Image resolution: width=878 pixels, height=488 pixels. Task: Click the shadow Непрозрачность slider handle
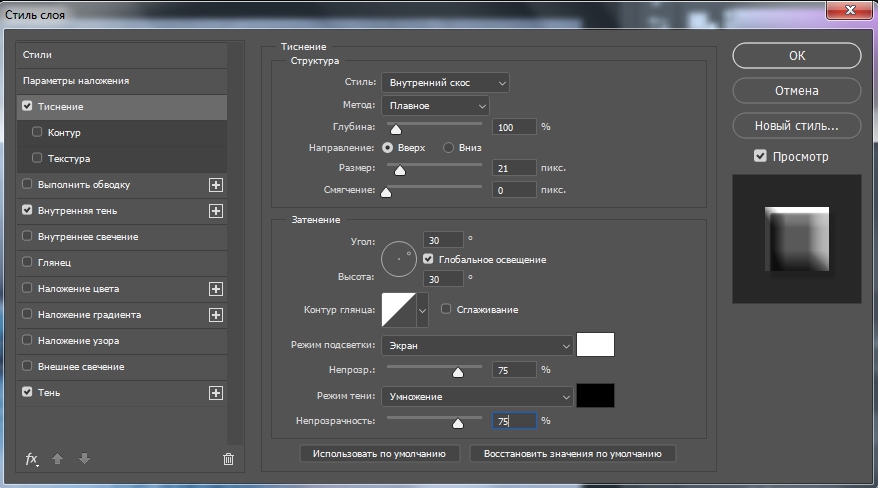(458, 423)
